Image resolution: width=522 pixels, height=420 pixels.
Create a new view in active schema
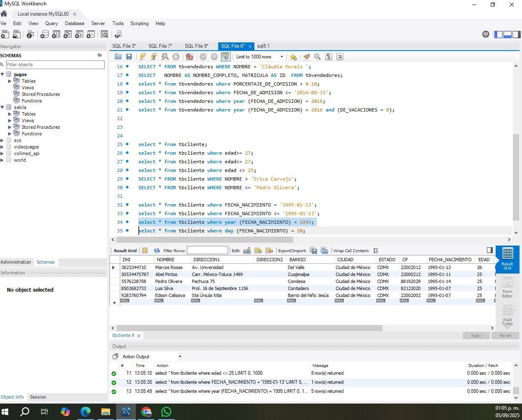(68, 34)
